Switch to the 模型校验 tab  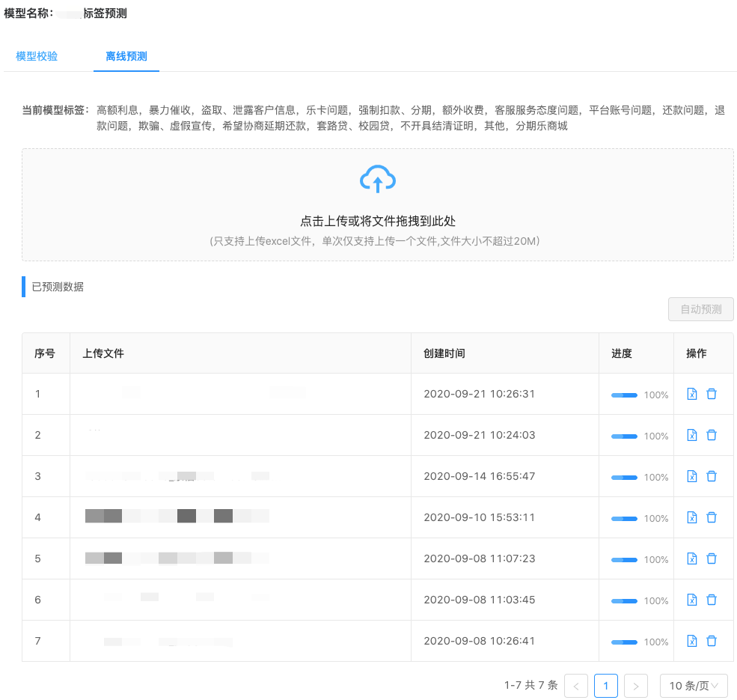[x=37, y=56]
